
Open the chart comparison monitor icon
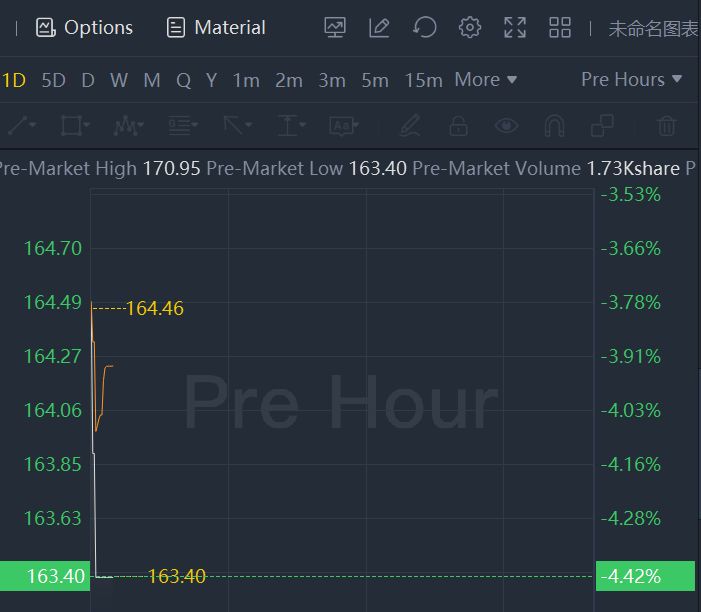335,28
